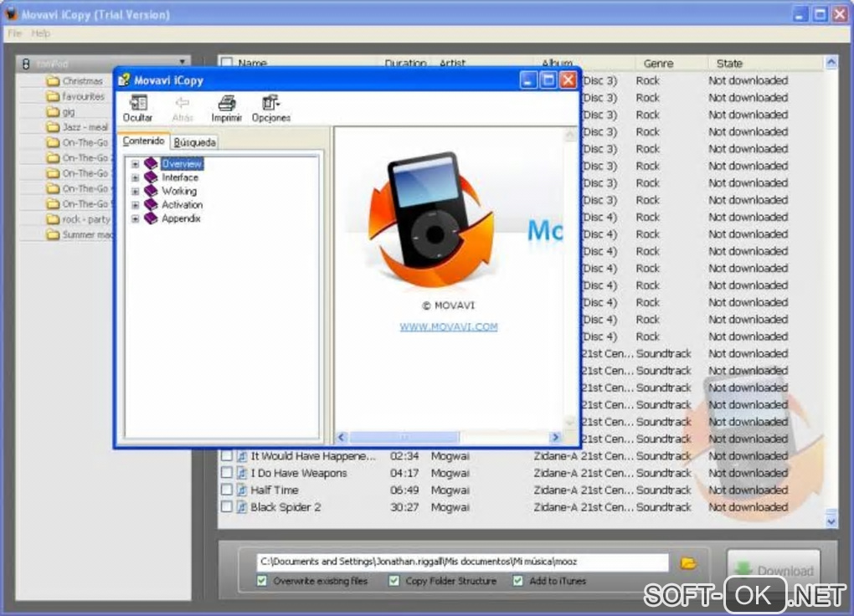Click track list scroll up arrow
Image resolution: width=854 pixels, height=616 pixels.
(x=831, y=62)
